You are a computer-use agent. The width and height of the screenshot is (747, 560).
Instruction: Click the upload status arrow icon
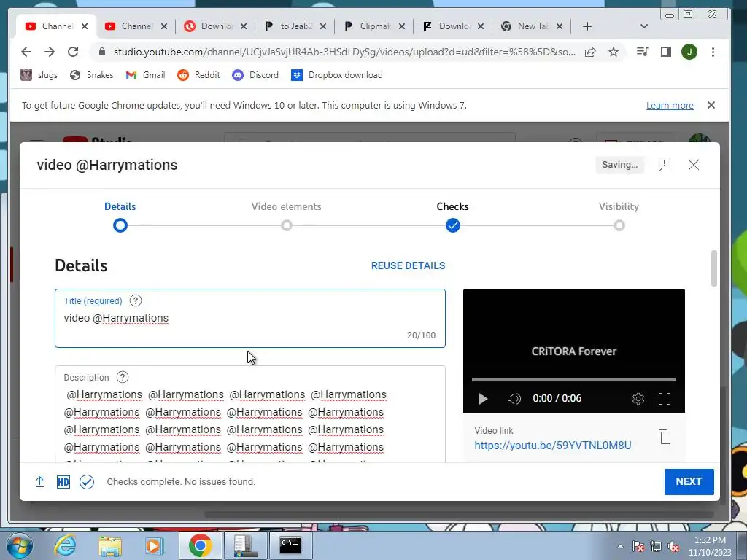tap(39, 481)
